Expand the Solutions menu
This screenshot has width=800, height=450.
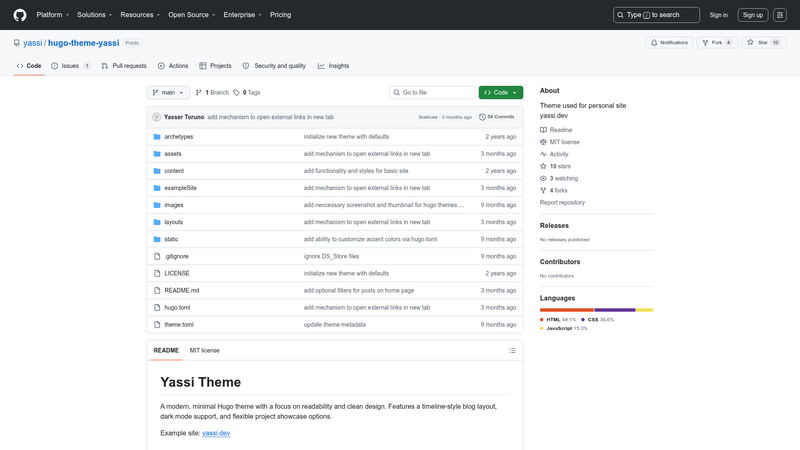click(x=94, y=15)
